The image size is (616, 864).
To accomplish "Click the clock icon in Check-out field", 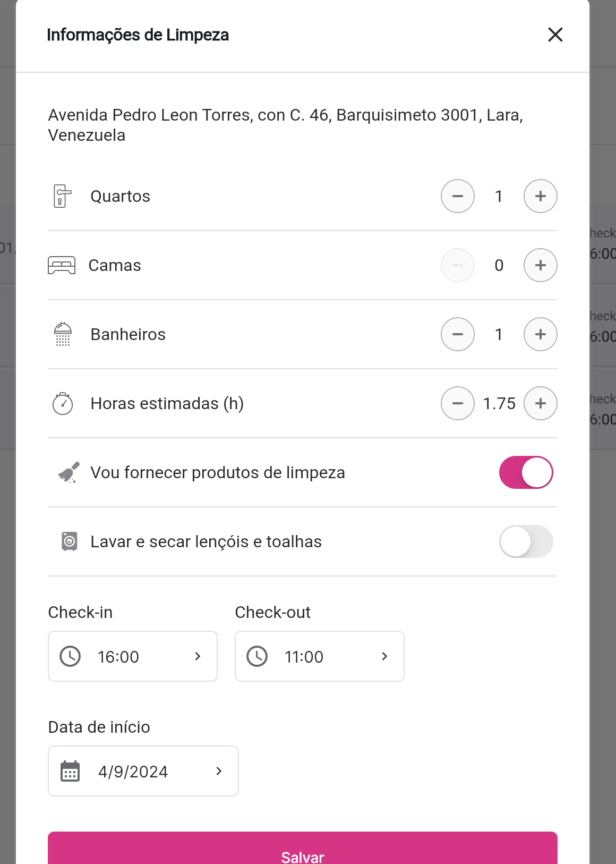I will point(257,656).
